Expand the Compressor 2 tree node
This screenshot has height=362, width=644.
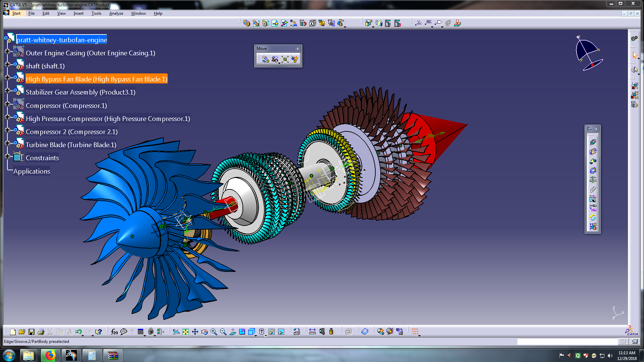[x=7, y=130]
